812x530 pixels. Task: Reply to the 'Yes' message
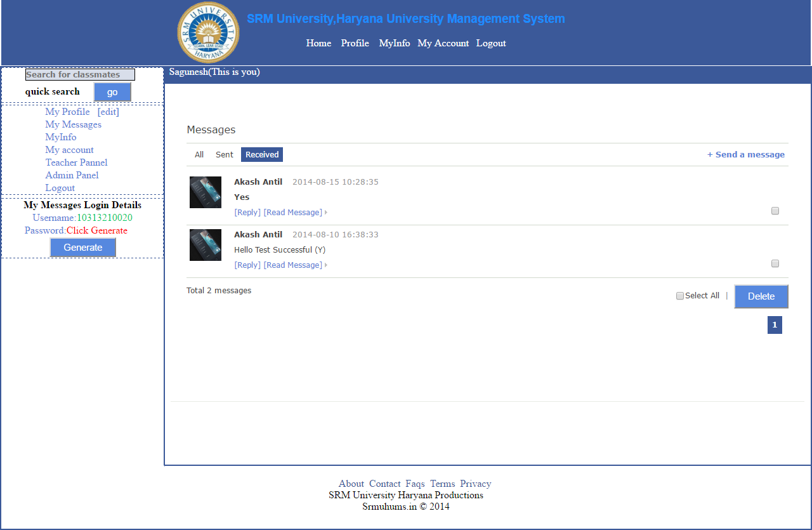[247, 213]
